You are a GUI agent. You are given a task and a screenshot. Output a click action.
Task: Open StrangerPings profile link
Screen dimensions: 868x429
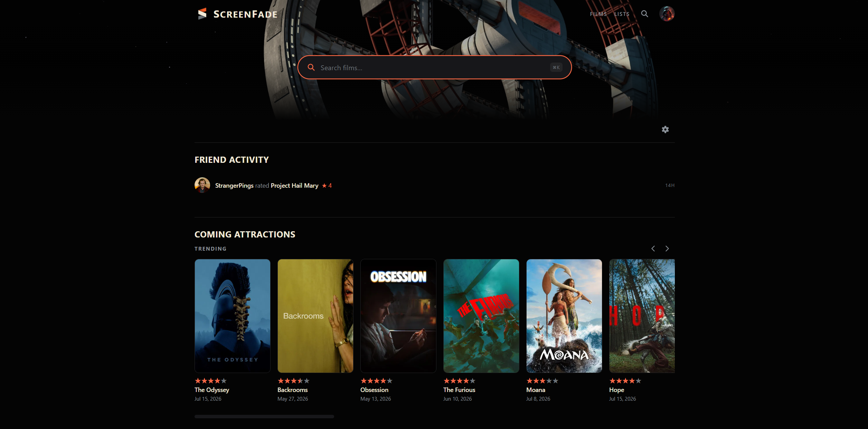[234, 186]
